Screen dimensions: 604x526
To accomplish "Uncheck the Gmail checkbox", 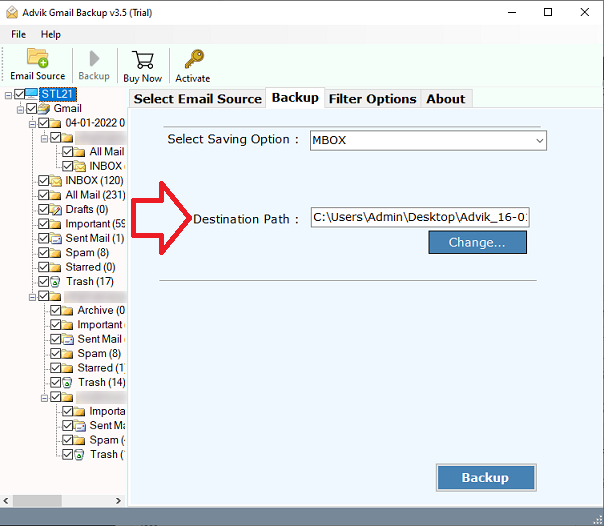I will pyautogui.click(x=32, y=109).
